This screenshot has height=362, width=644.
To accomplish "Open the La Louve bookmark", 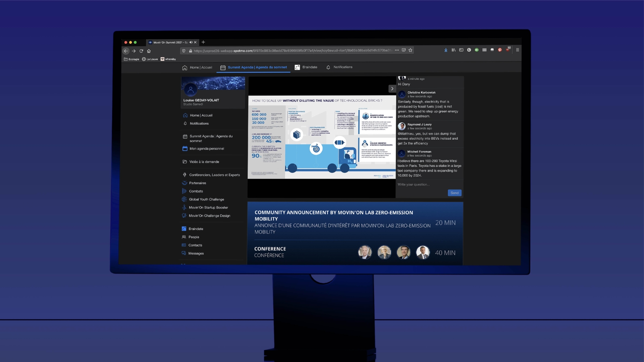I will click(x=150, y=59).
